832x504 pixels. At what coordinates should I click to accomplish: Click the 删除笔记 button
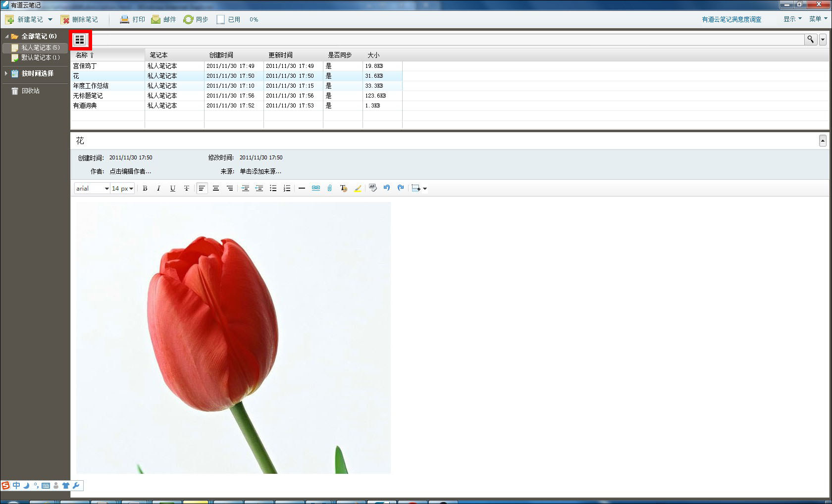pyautogui.click(x=79, y=19)
